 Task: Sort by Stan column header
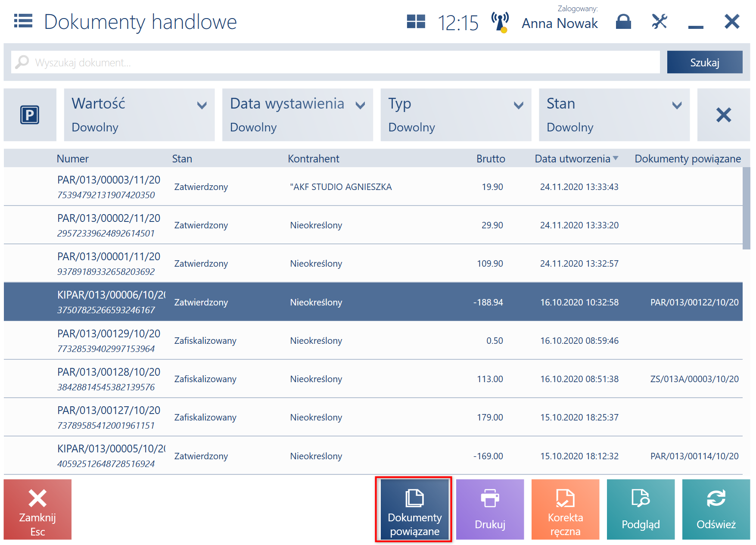point(182,159)
